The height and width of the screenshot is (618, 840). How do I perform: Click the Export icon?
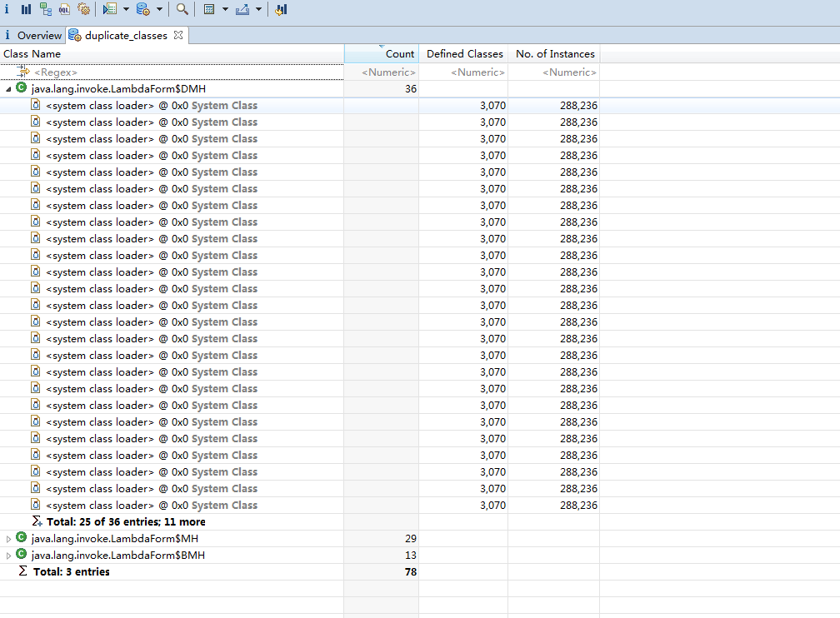(x=242, y=9)
